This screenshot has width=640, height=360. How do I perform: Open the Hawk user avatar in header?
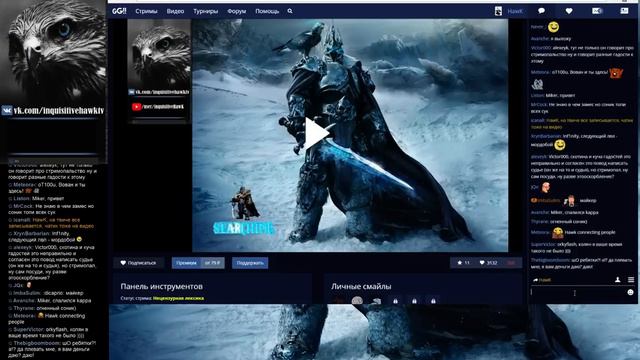[x=498, y=11]
